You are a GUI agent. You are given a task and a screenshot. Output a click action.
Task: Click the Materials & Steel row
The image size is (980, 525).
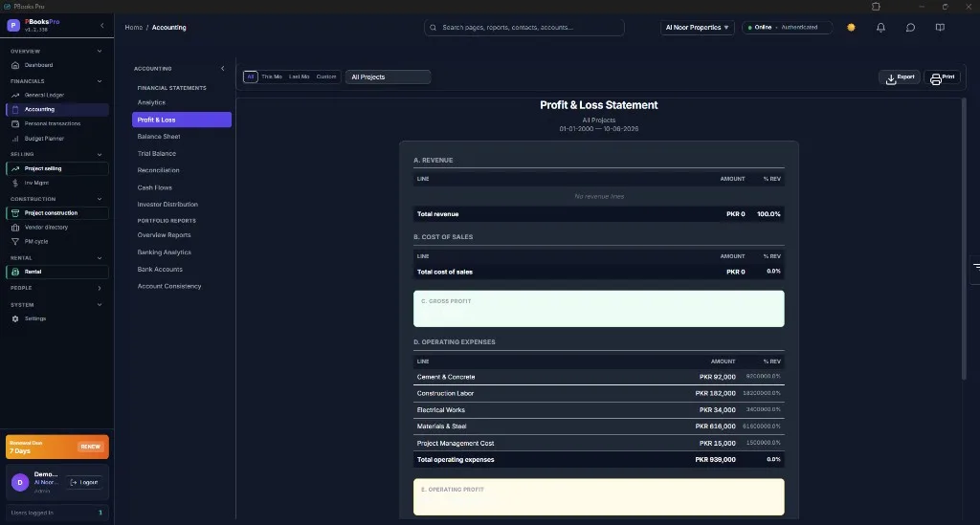pos(599,427)
